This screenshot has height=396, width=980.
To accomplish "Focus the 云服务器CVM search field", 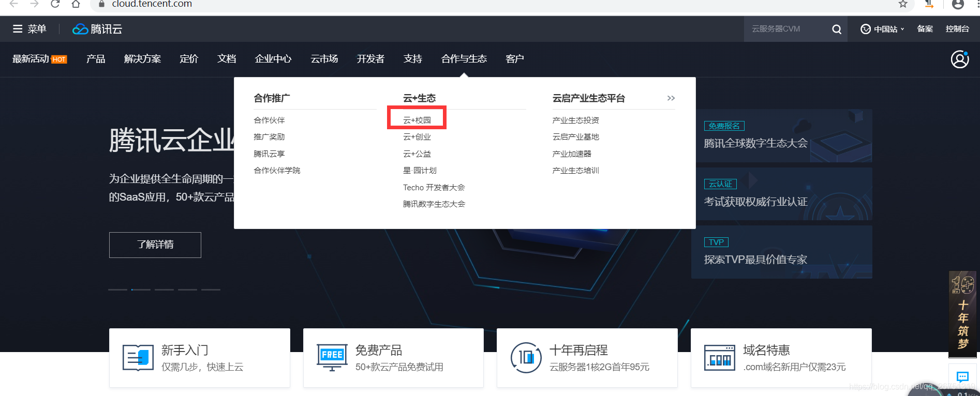I will click(786, 29).
